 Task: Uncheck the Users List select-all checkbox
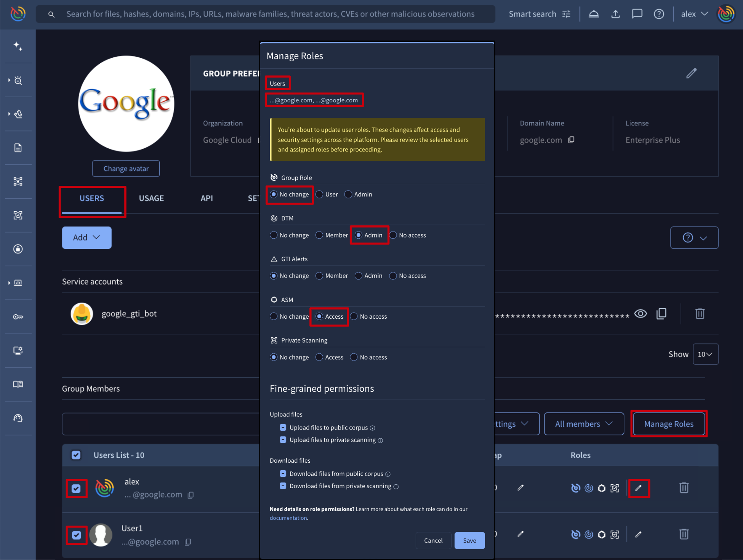coord(76,455)
